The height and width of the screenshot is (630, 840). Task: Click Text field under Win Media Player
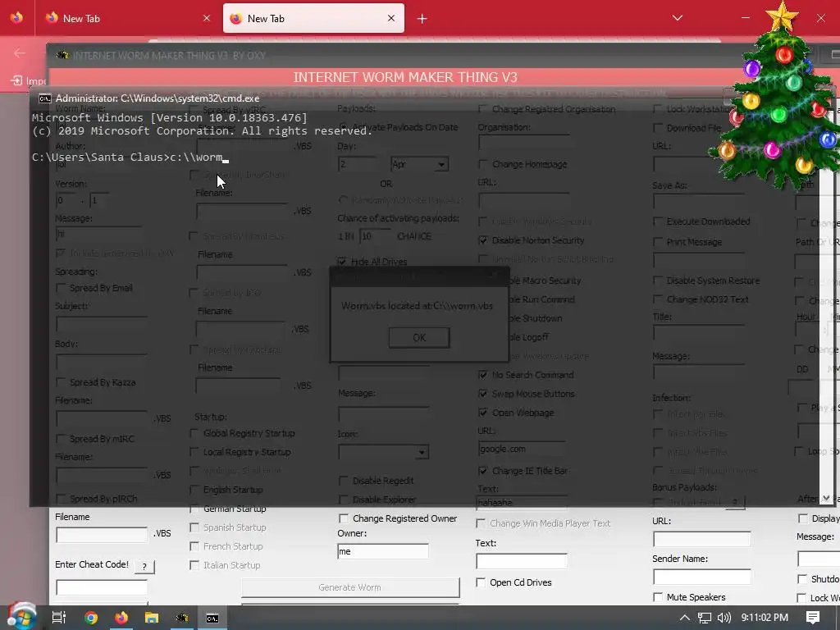[521, 561]
